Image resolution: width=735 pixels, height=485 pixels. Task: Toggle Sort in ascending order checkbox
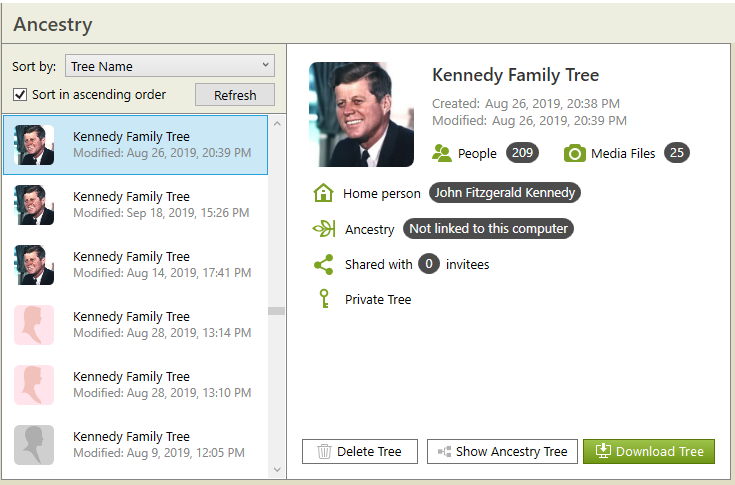tap(20, 95)
